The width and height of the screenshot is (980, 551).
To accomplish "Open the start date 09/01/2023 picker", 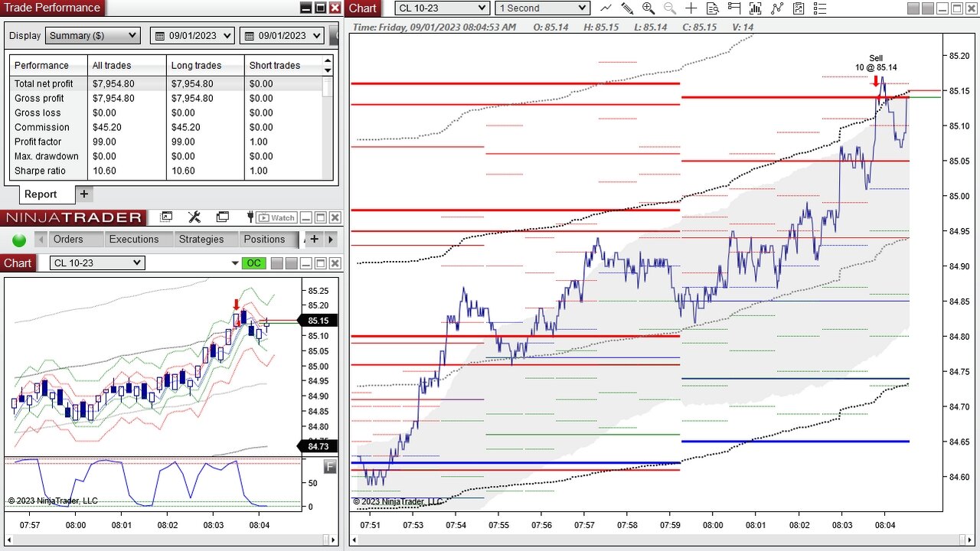I will (194, 36).
